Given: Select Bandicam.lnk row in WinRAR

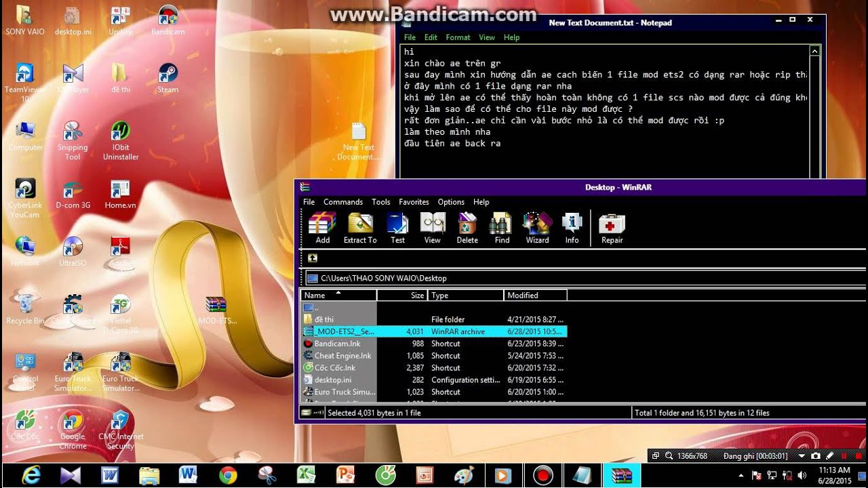Looking at the screenshot, I should [434, 344].
